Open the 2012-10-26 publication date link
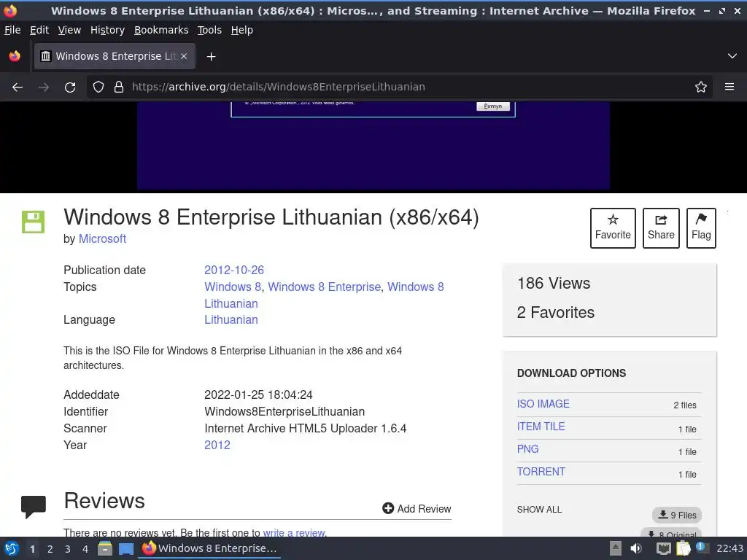The image size is (747, 560). (x=234, y=270)
